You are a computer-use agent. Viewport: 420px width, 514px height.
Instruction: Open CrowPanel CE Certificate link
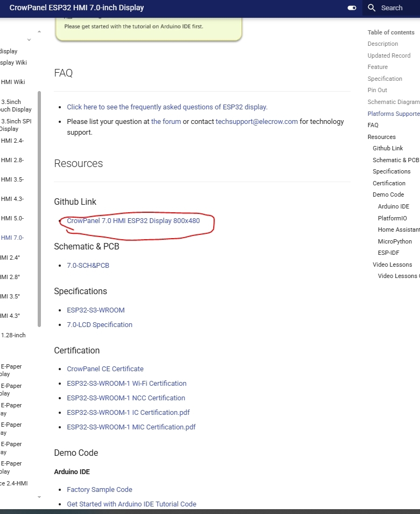click(x=105, y=369)
